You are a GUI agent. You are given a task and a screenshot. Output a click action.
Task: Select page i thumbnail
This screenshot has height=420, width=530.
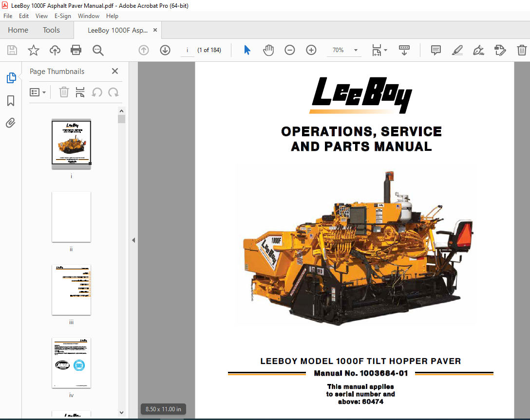pos(71,144)
